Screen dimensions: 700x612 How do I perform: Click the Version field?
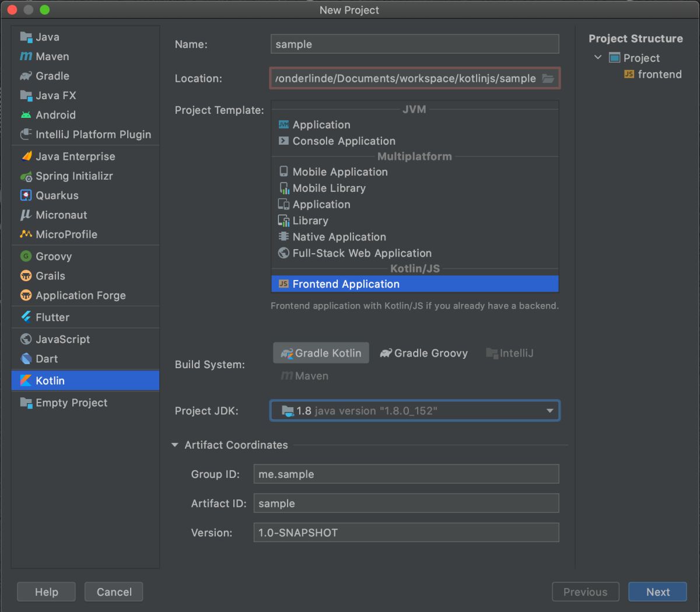pyautogui.click(x=406, y=533)
